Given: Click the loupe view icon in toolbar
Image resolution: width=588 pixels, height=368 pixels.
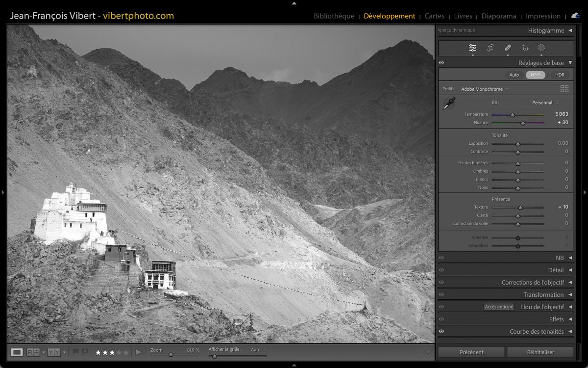Looking at the screenshot, I should (x=17, y=352).
